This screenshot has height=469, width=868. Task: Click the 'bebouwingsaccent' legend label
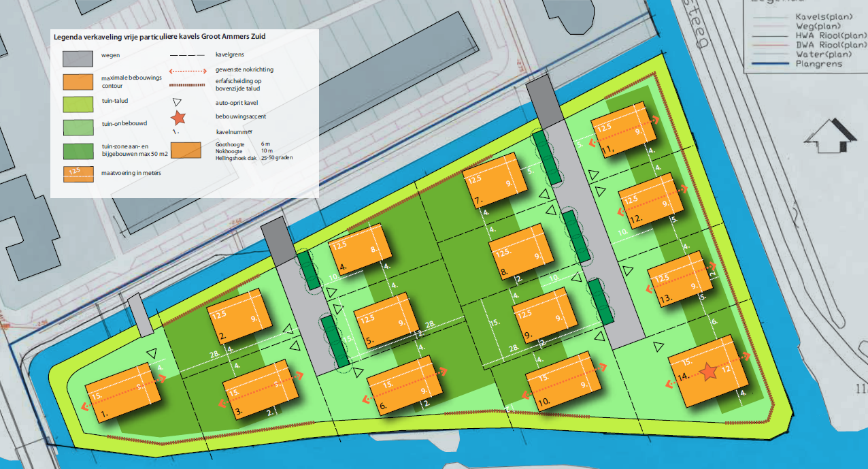(x=241, y=116)
